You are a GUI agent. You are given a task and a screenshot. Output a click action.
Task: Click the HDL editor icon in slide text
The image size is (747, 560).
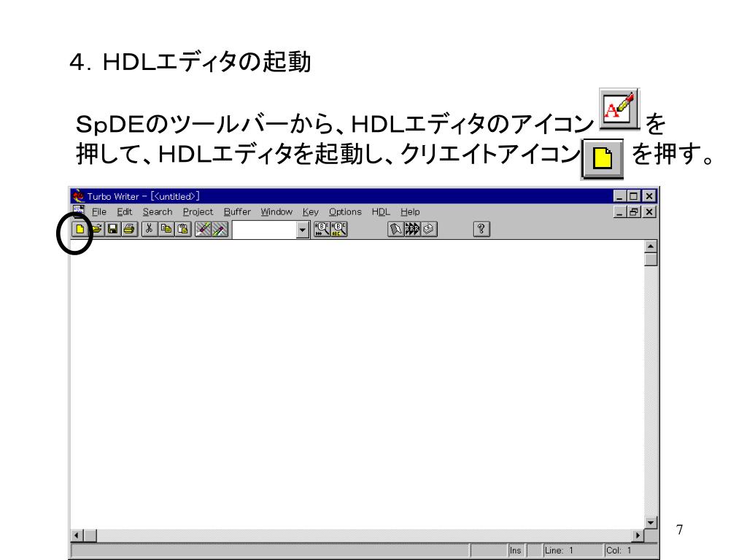point(619,109)
